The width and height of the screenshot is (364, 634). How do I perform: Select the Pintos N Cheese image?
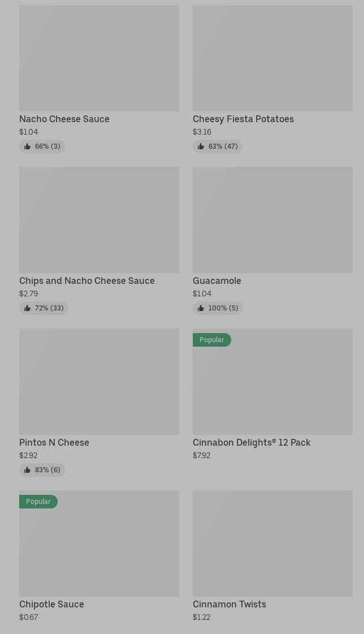click(x=99, y=382)
